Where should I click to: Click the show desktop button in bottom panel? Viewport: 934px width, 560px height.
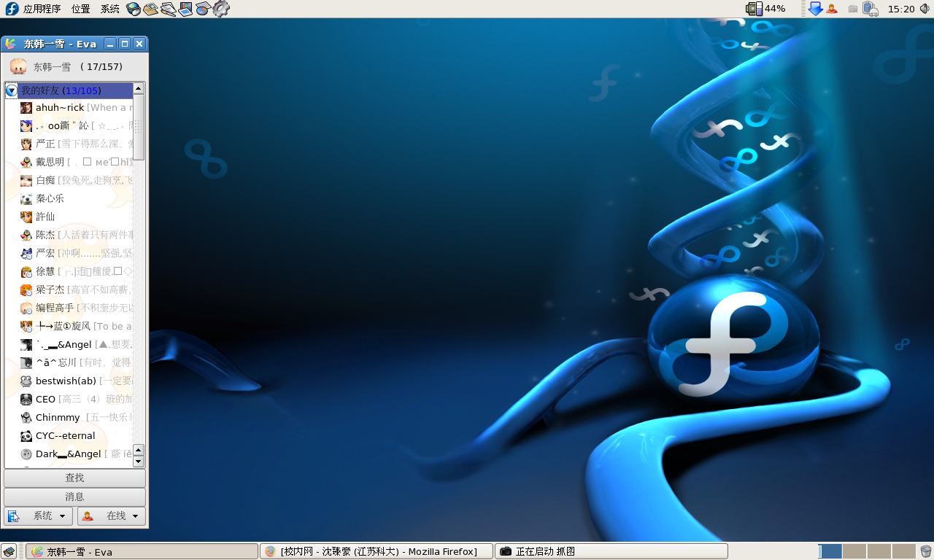[9, 551]
